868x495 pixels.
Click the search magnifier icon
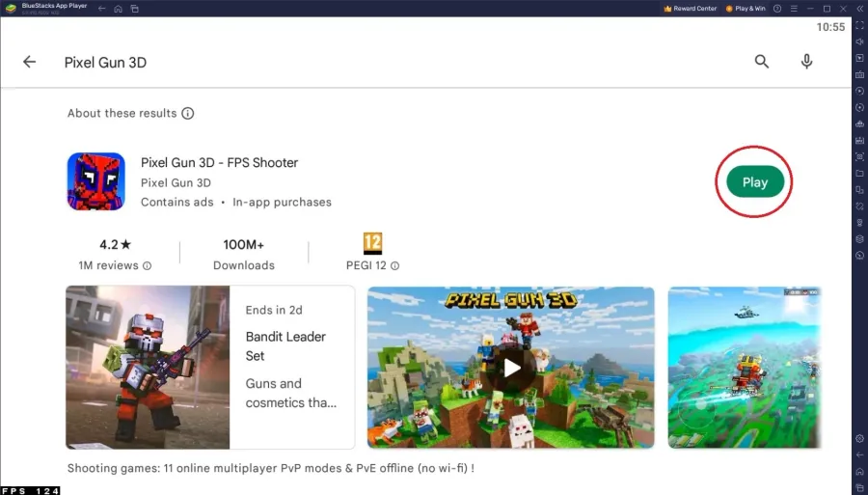pos(762,62)
